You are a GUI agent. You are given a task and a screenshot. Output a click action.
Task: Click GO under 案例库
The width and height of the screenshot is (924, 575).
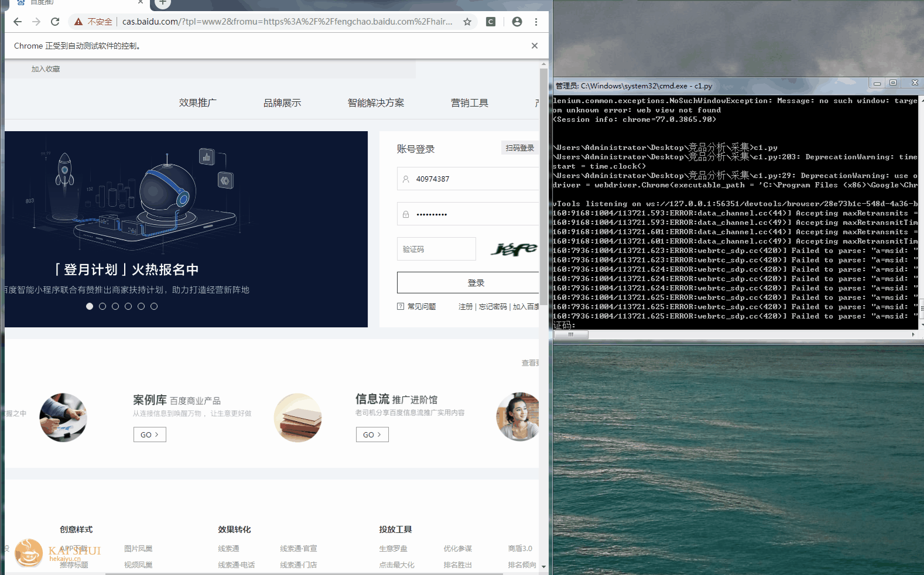pyautogui.click(x=150, y=434)
